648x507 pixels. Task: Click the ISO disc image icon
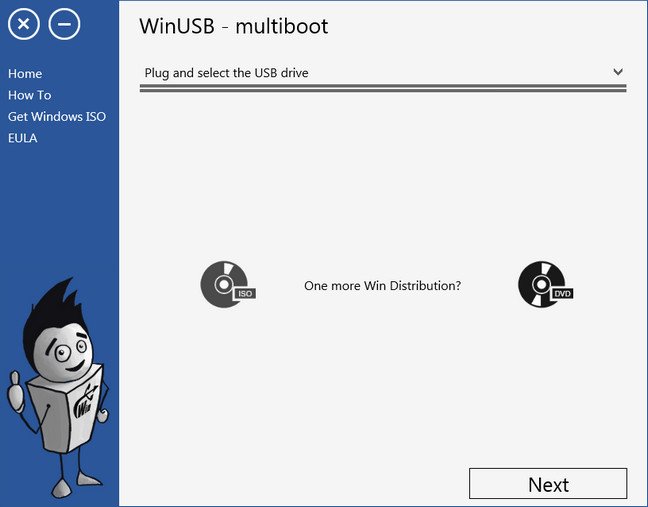click(228, 285)
